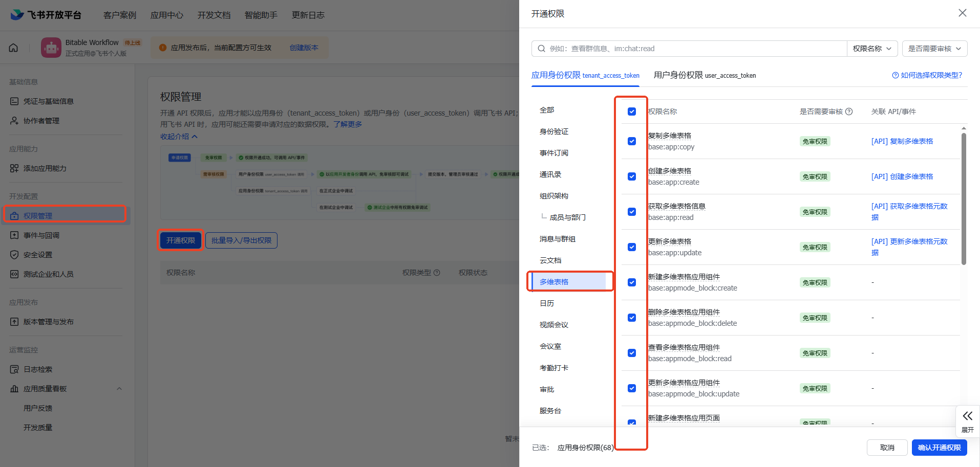The height and width of the screenshot is (467, 980).
Task: Click the permission list vertical scrollbar
Action: [964, 198]
